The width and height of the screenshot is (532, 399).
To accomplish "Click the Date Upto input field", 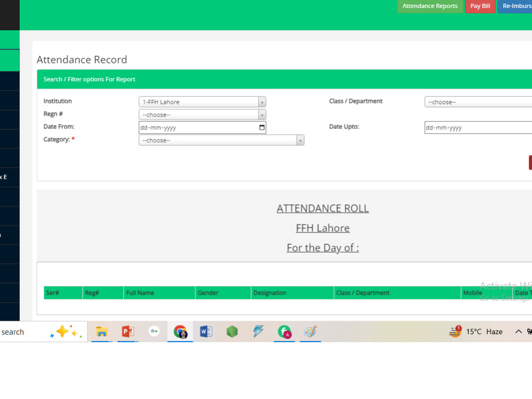I will click(478, 128).
